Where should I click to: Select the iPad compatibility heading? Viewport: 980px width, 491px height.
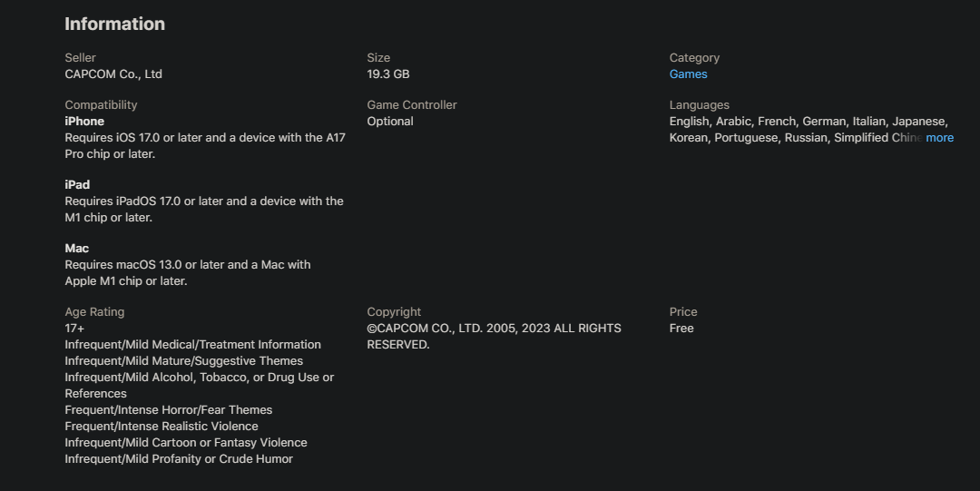pos(77,185)
